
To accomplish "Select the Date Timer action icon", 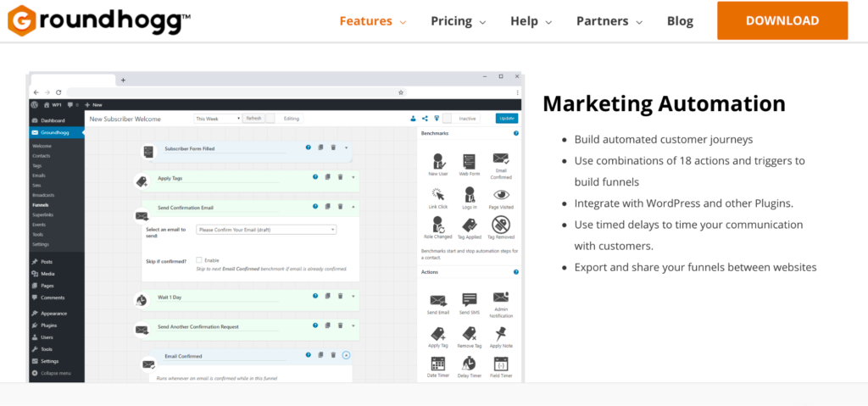I will [x=438, y=364].
